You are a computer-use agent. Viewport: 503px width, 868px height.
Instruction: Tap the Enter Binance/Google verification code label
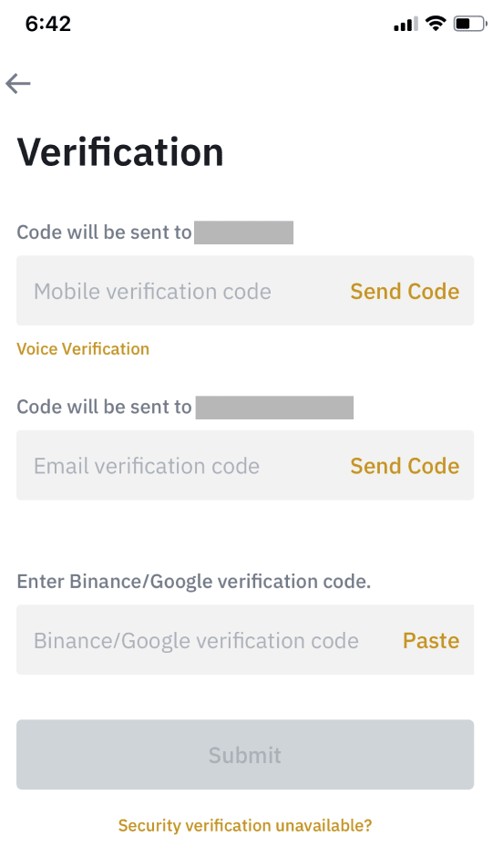pos(194,582)
